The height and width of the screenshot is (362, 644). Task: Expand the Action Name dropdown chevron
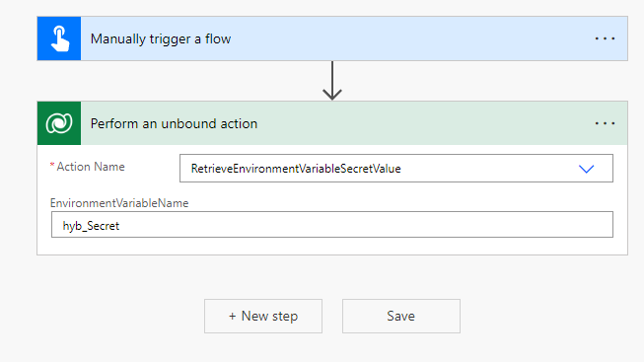tap(586, 169)
